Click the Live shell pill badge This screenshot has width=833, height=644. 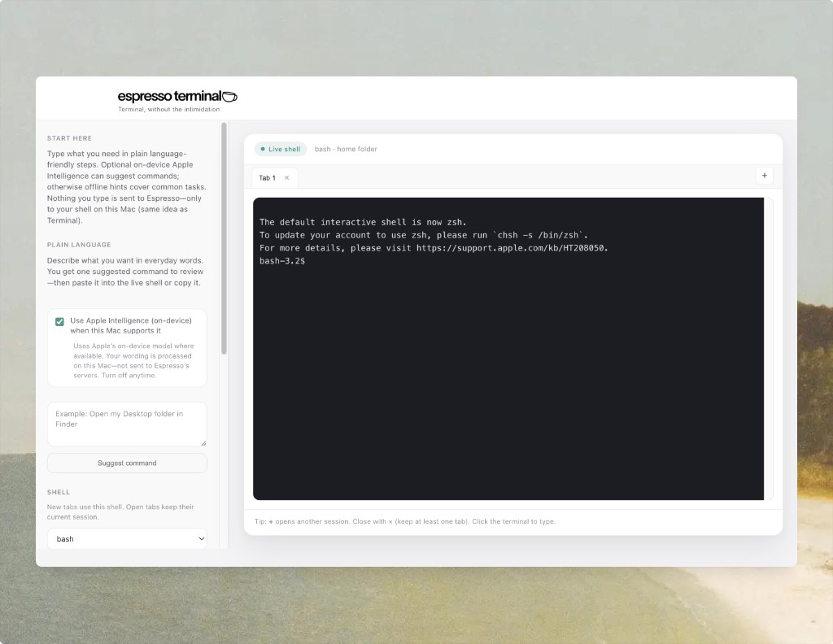click(x=280, y=149)
